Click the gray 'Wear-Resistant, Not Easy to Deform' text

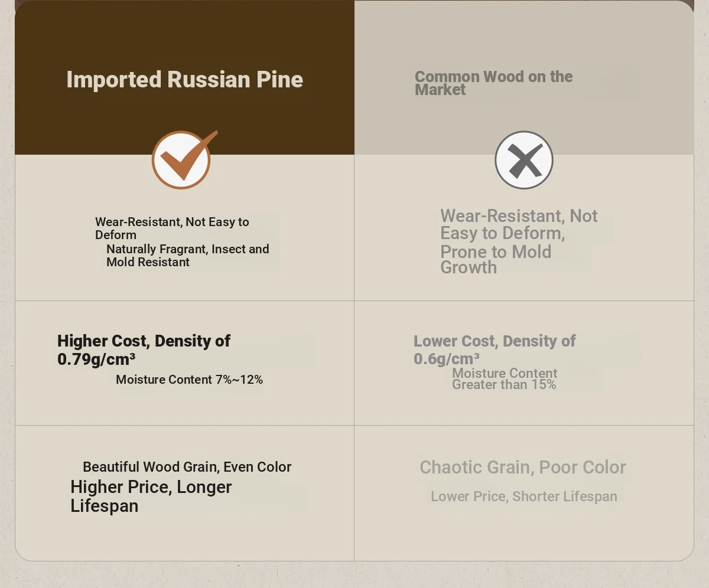519,224
